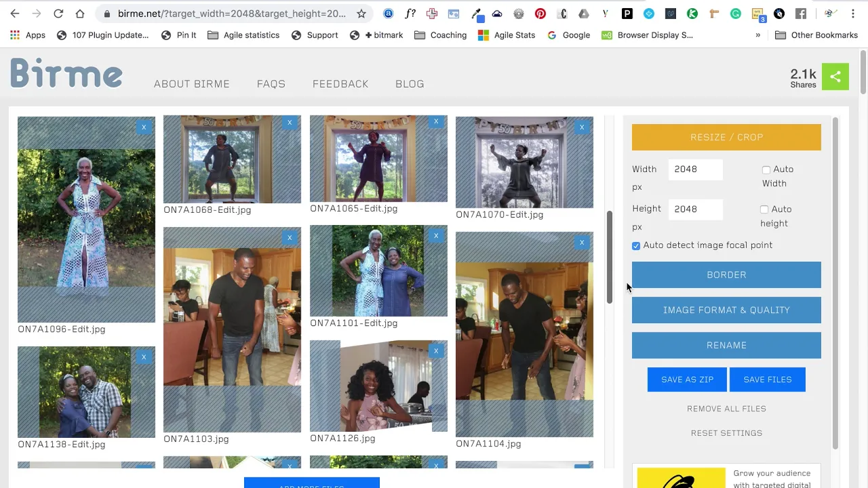The width and height of the screenshot is (868, 488).
Task: Click the Save Files button
Action: (768, 380)
